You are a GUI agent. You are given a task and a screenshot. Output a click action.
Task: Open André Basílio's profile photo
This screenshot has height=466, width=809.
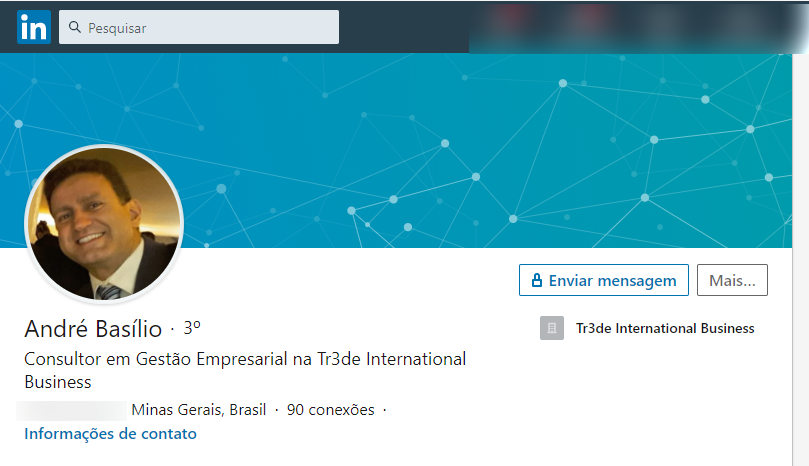[x=104, y=223]
